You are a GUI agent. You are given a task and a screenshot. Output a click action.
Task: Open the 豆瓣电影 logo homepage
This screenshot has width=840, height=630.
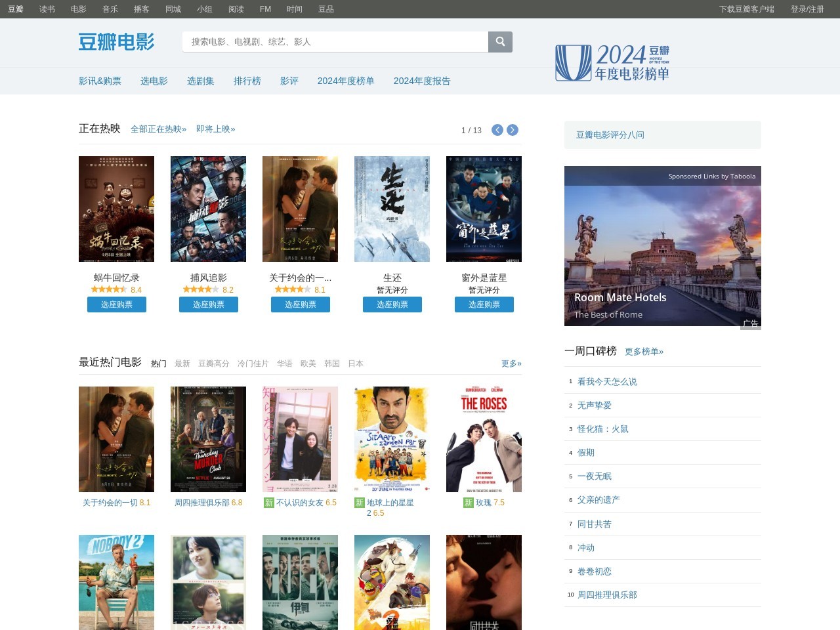pos(117,42)
